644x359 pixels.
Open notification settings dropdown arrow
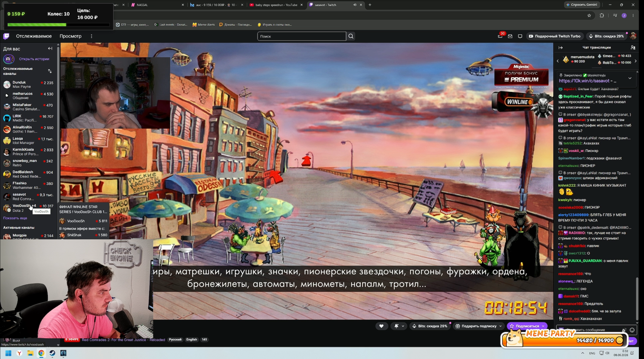(x=403, y=326)
